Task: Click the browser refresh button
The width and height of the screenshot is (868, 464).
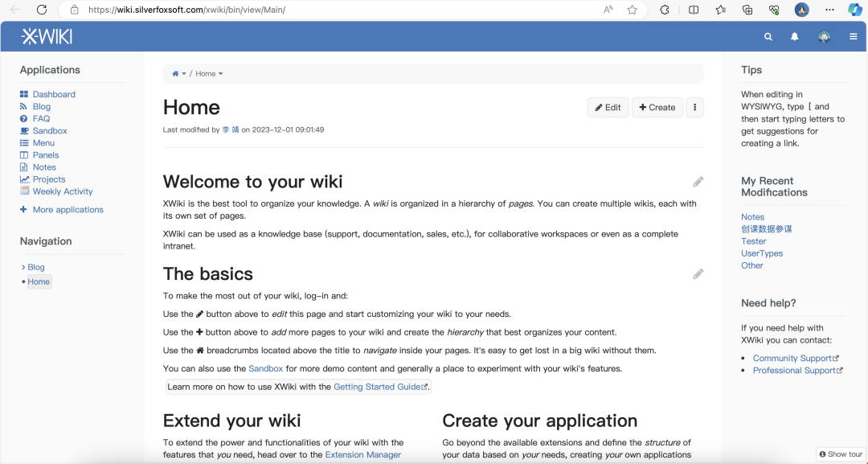Action: [x=42, y=10]
